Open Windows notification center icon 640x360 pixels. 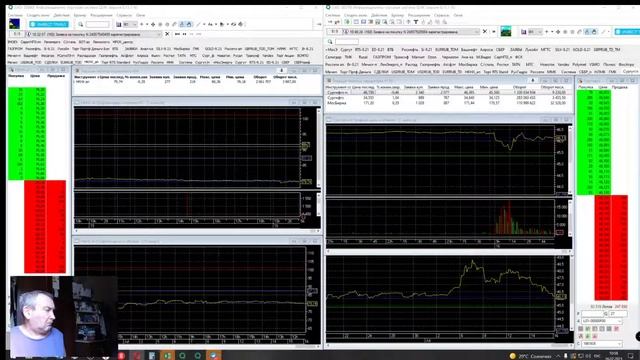click(x=631, y=356)
